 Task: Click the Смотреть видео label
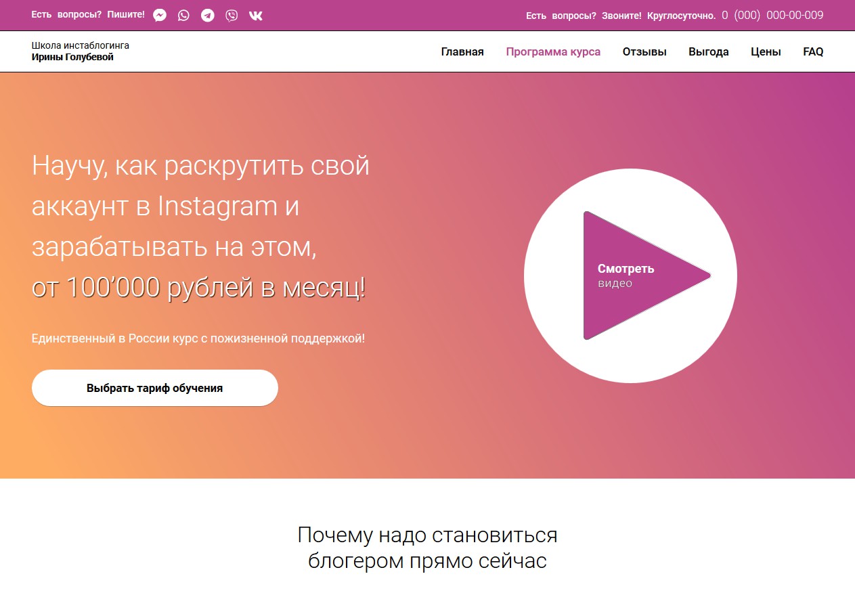click(626, 276)
